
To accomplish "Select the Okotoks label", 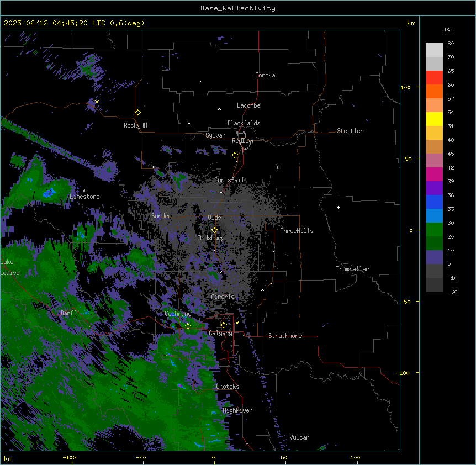I will (228, 387).
